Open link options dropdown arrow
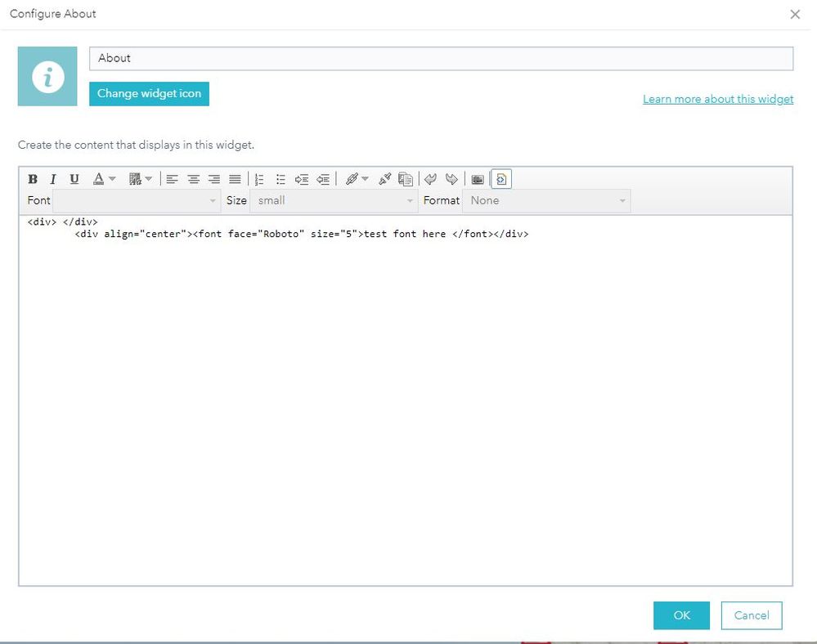The image size is (817, 644). coord(365,179)
